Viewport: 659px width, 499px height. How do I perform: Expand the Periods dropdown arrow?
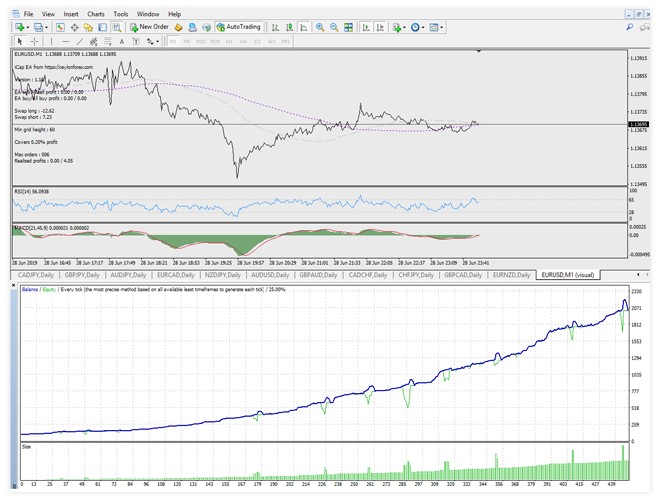coord(423,28)
